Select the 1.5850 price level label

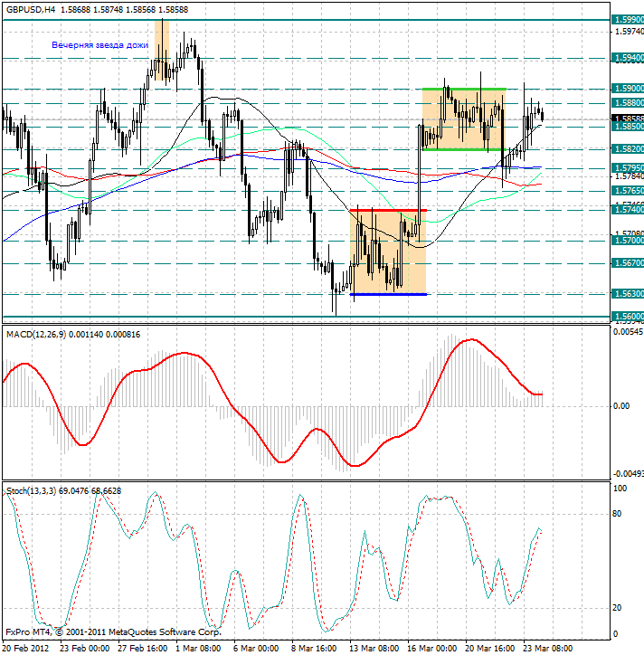pyautogui.click(x=628, y=127)
